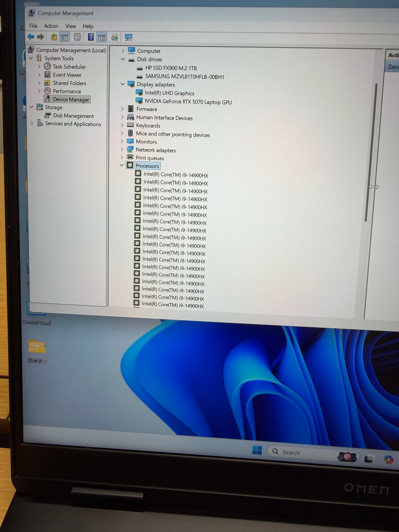Screen dimensions: 399x532
Task: Click the Monitors category icon
Action: tap(130, 141)
